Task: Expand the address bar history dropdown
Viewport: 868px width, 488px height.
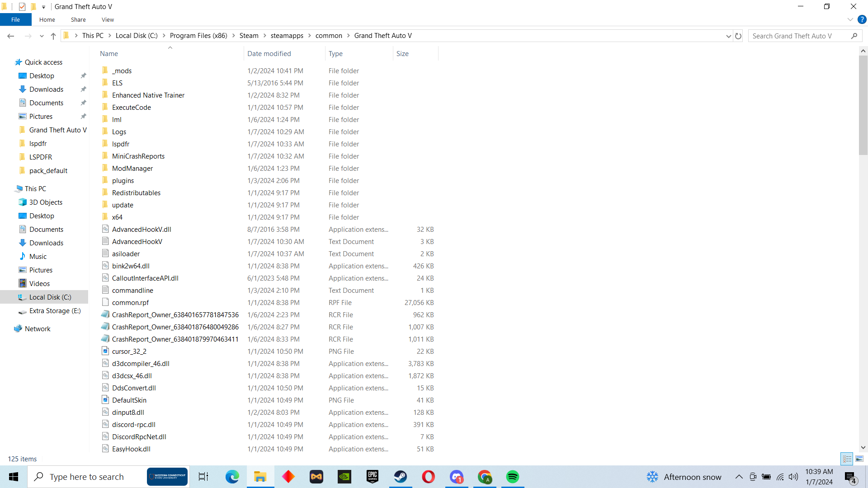Action: pyautogui.click(x=728, y=36)
